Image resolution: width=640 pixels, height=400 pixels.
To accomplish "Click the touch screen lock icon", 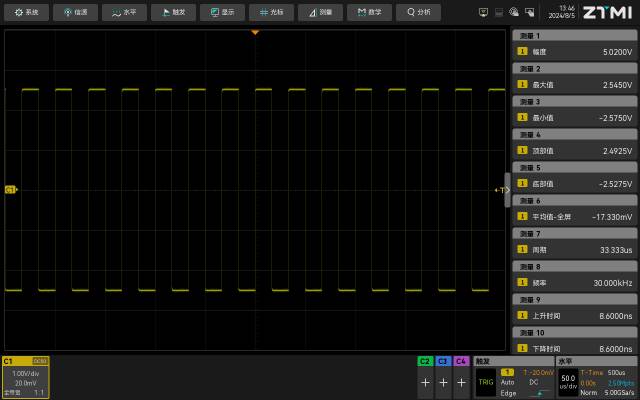I will 529,12.
